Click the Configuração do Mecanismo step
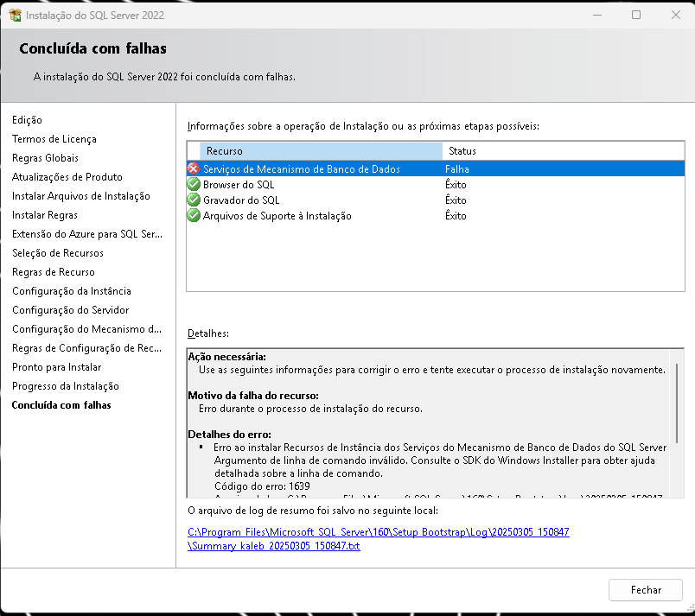Viewport: 695px width, 616px height. click(x=86, y=329)
